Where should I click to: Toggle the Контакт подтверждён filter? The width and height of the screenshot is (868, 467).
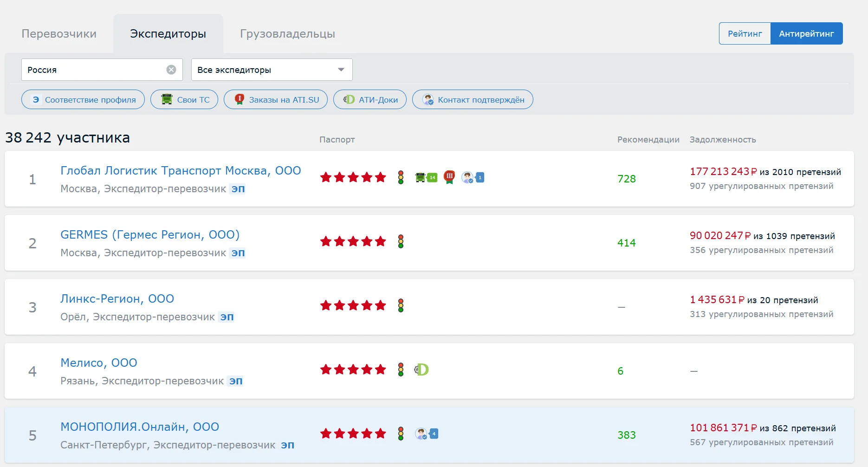[x=473, y=99]
